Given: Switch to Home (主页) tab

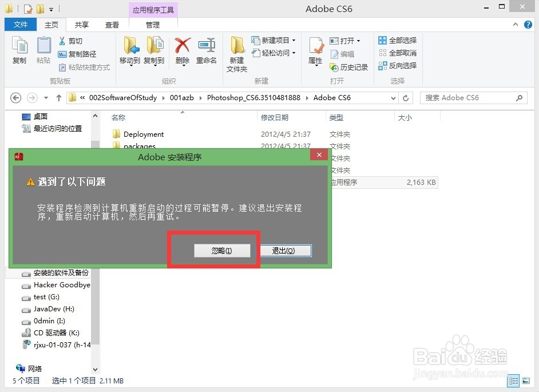Looking at the screenshot, I should tap(51, 25).
